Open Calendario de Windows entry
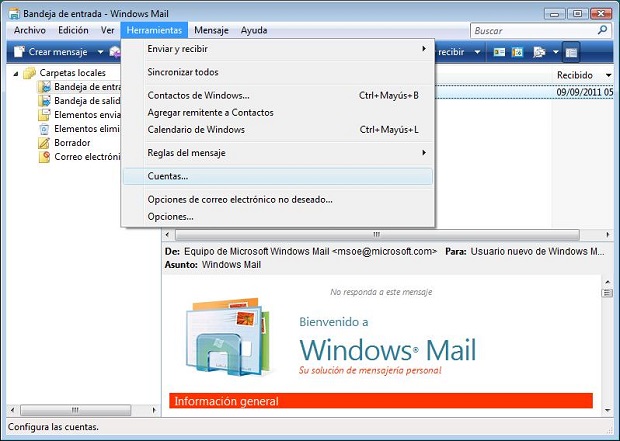This screenshot has width=620, height=441. (278, 129)
